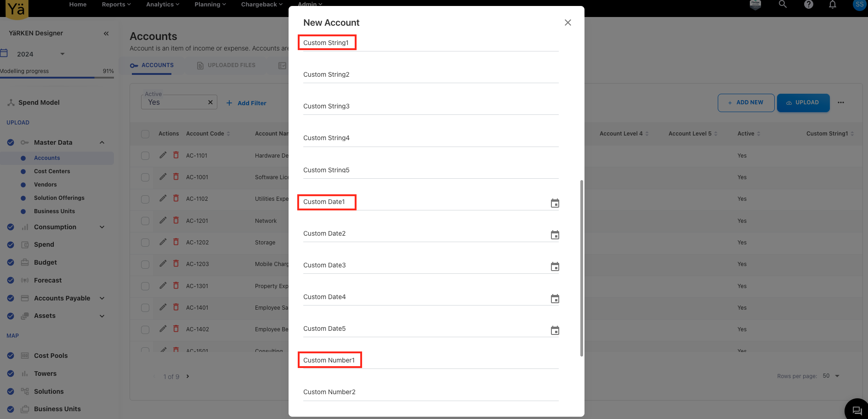Click the Add Filter link
Screen dimensions: 868x419
pos(247,103)
